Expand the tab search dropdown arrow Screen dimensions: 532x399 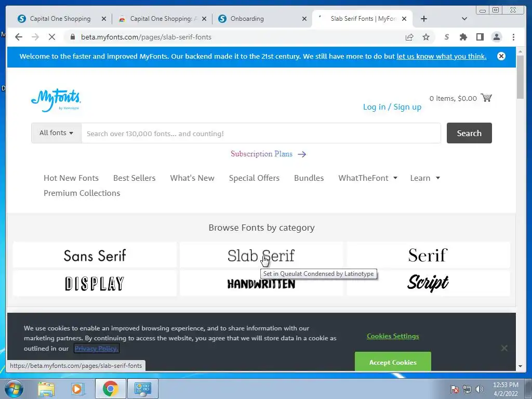(x=464, y=19)
